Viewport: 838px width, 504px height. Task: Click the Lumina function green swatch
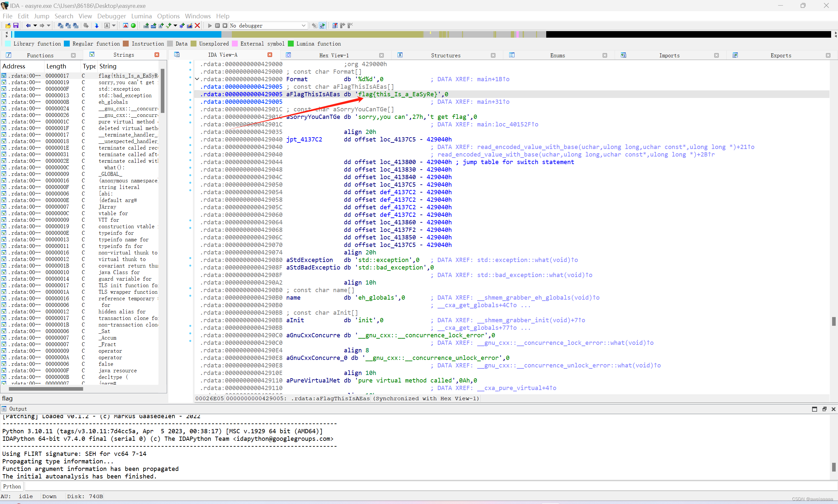pos(291,44)
